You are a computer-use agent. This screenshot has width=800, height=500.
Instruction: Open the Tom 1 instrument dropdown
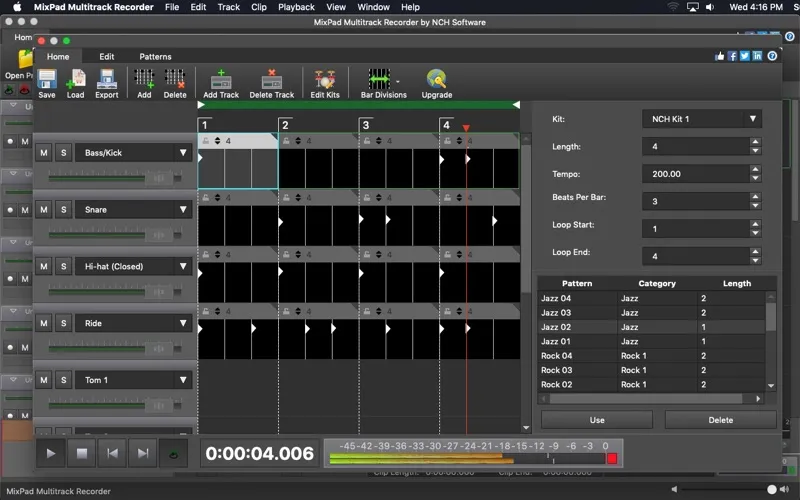(x=134, y=380)
